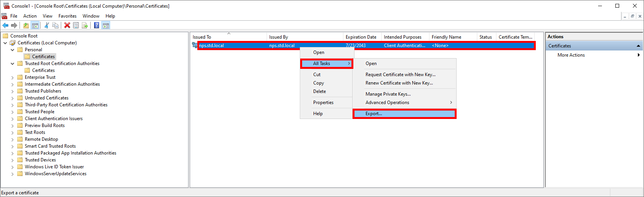The width and height of the screenshot is (644, 197).
Task: Click the Properties toolbar icon
Action: coord(76,26)
